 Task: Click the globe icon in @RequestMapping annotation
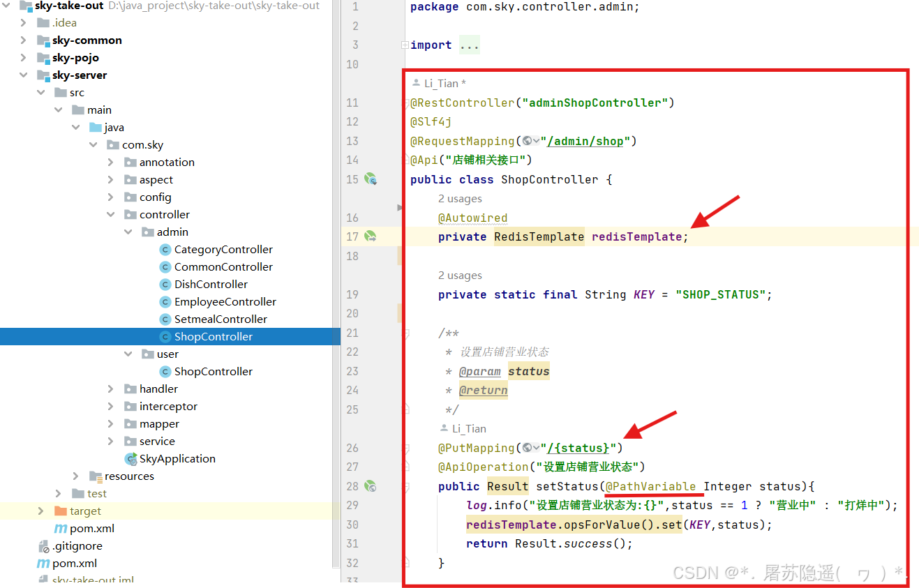pyautogui.click(x=528, y=141)
